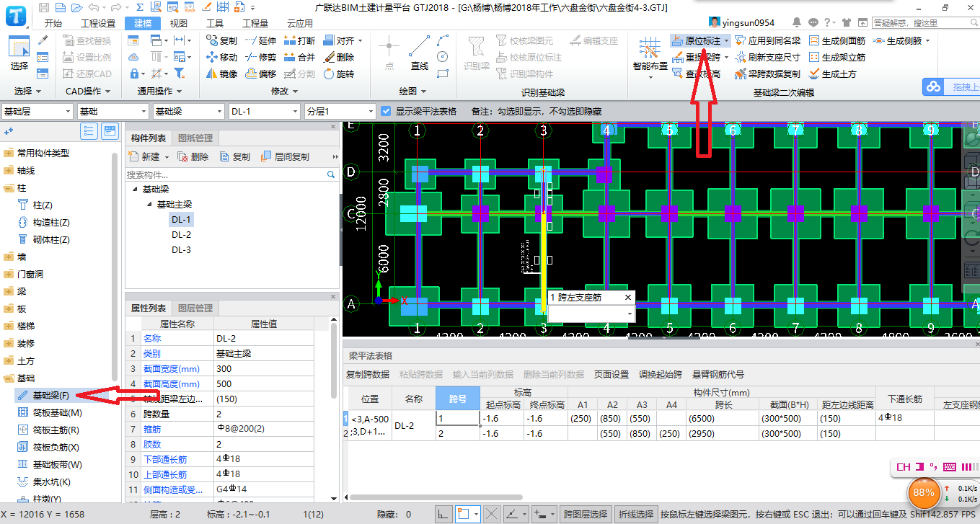This screenshot has height=524, width=980.
Task: Toggle 跨图层选择 in status bar
Action: (586, 514)
